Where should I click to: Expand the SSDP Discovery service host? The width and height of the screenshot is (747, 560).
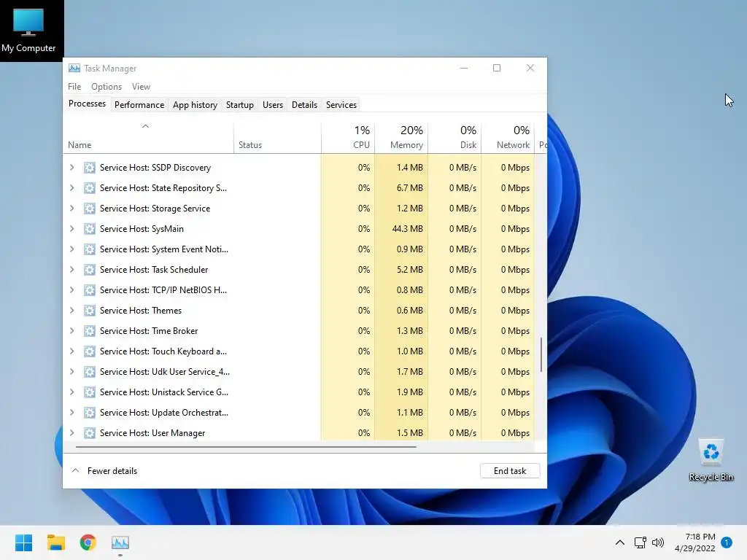pyautogui.click(x=72, y=168)
